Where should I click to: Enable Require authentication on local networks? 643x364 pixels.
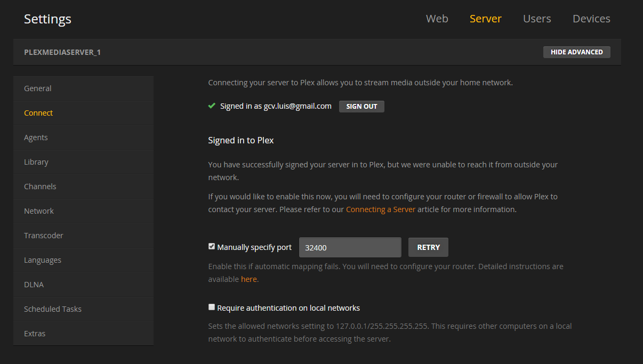[x=212, y=308]
